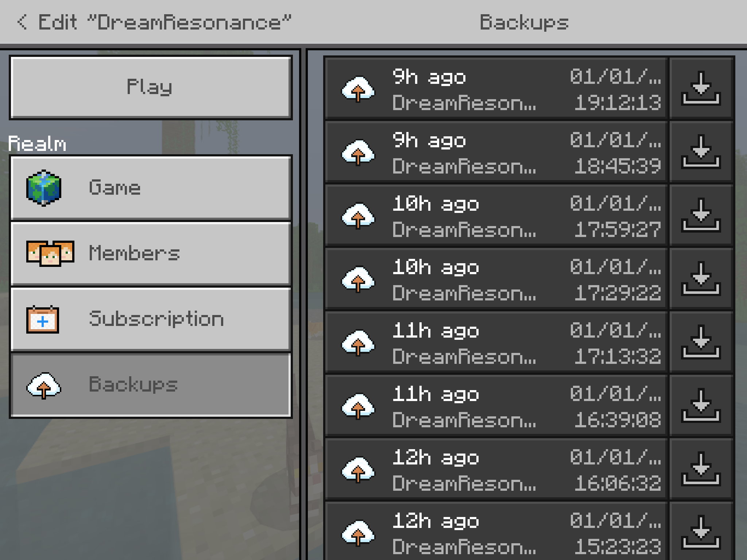Viewport: 747px width, 560px height.
Task: Choose the 11h ago backup at 17:13:32
Action: coord(496,342)
